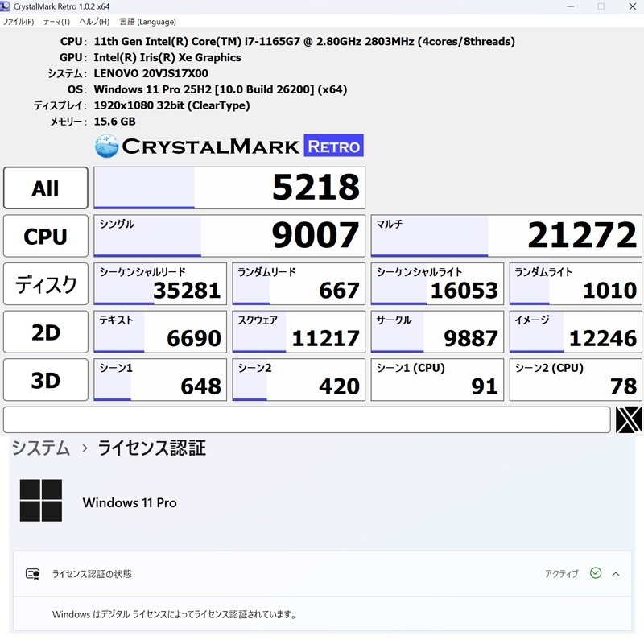
Task: Run the CPU benchmark button
Action: pyautogui.click(x=46, y=236)
